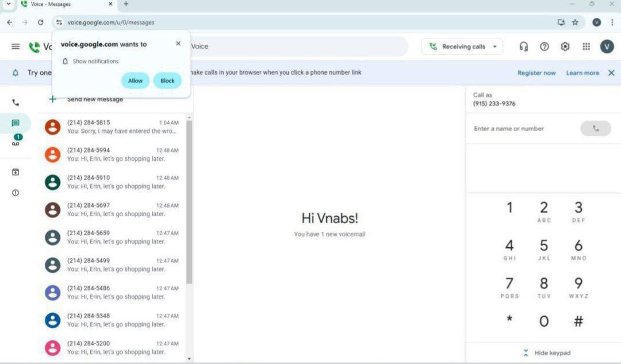Click the Learn more link
621x364 pixels.
582,73
